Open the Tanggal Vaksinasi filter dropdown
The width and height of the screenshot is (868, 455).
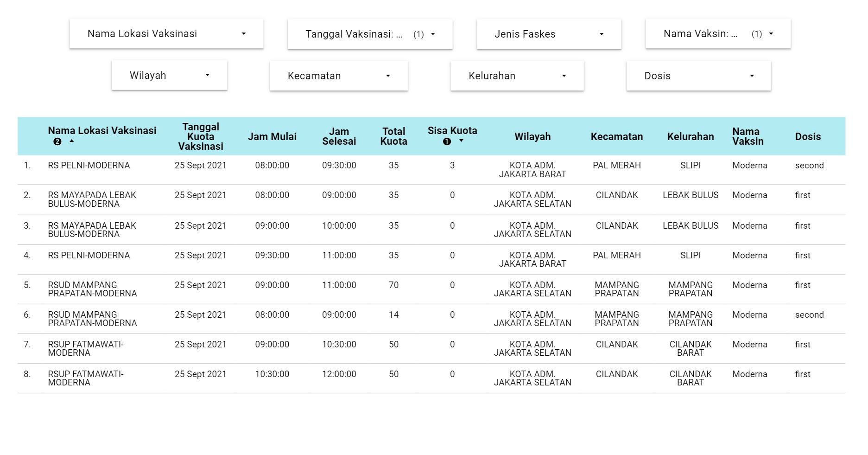tap(370, 34)
